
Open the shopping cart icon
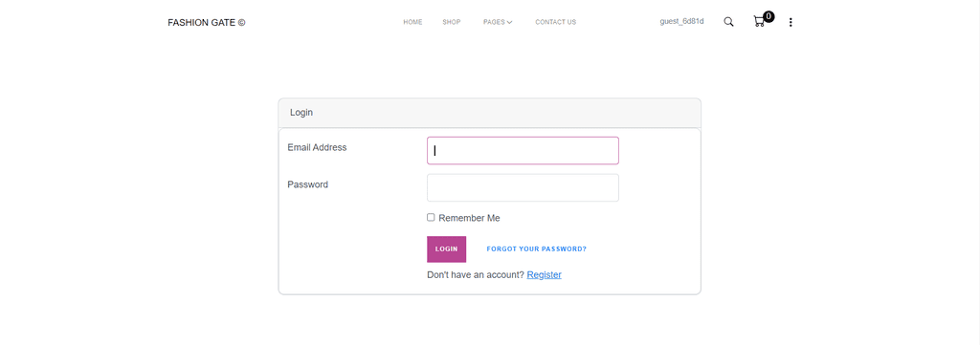click(x=759, y=22)
